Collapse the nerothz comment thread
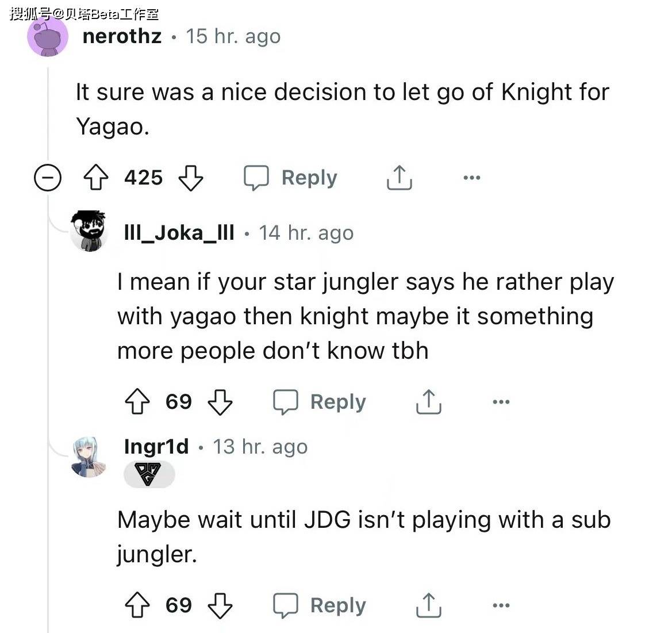The width and height of the screenshot is (672, 633). pos(48,178)
